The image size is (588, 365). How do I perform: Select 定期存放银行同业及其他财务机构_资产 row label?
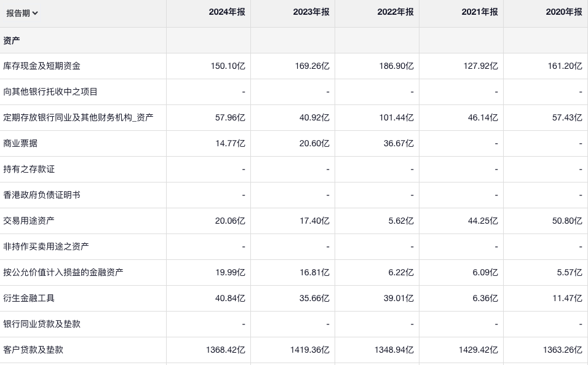coord(78,117)
